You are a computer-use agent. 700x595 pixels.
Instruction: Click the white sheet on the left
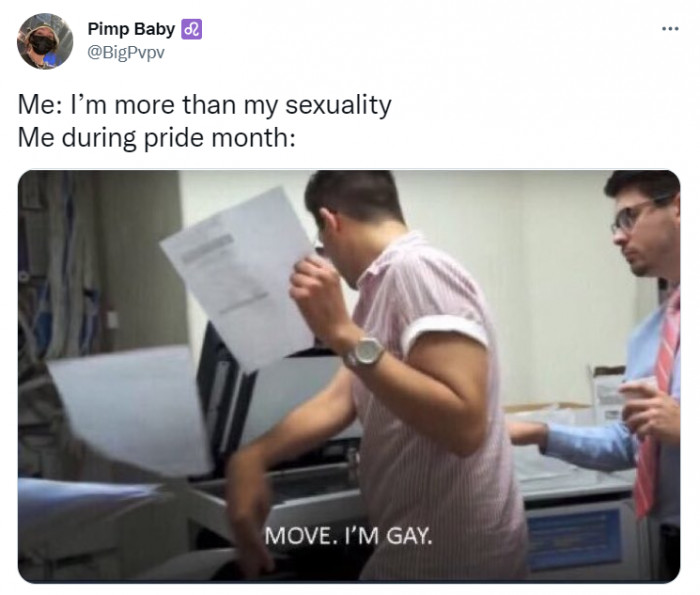click(129, 411)
